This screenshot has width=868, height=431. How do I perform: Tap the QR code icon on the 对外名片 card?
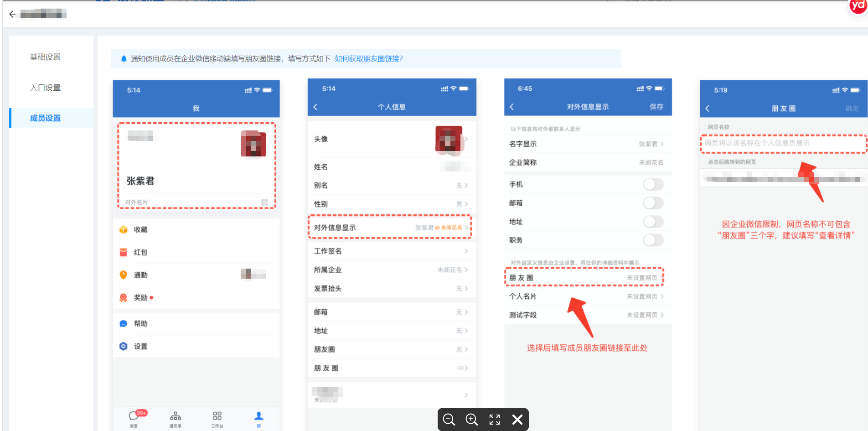(x=264, y=202)
